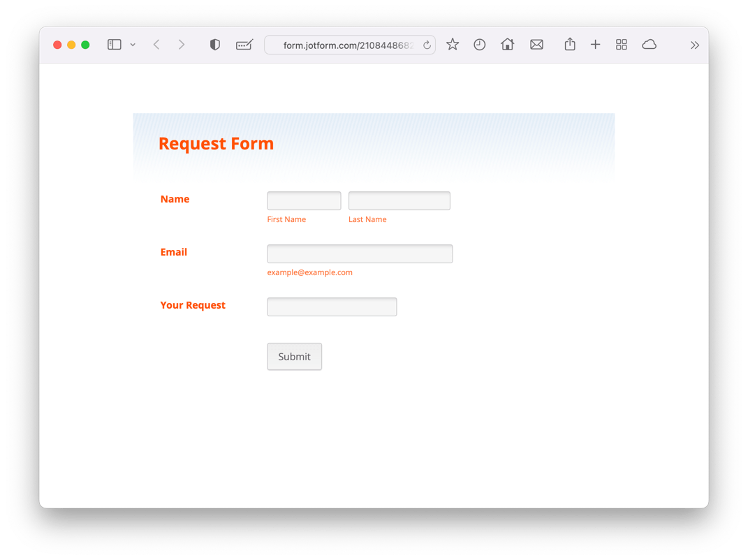Go back with the back arrow
748x560 pixels.
click(156, 45)
